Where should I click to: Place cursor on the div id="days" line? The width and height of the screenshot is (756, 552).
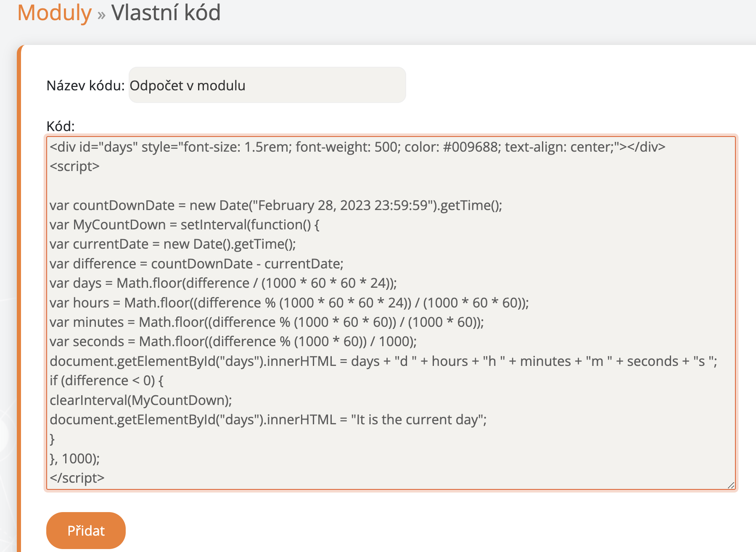click(357, 147)
